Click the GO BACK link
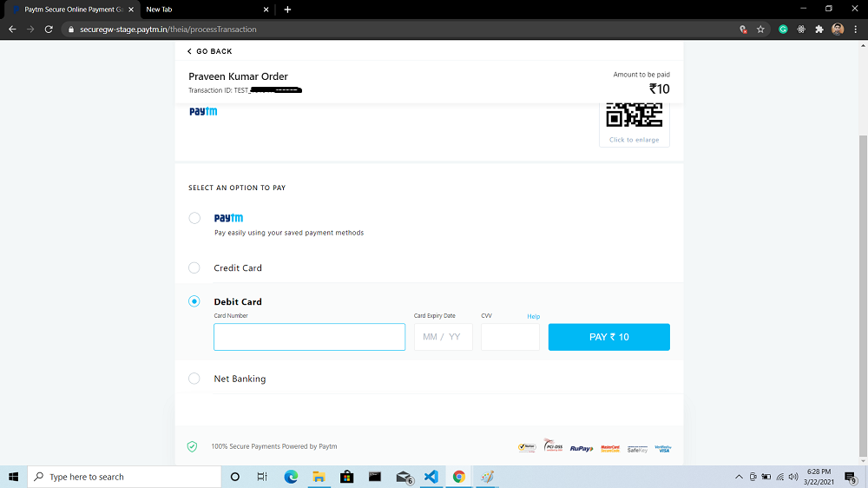 point(209,51)
